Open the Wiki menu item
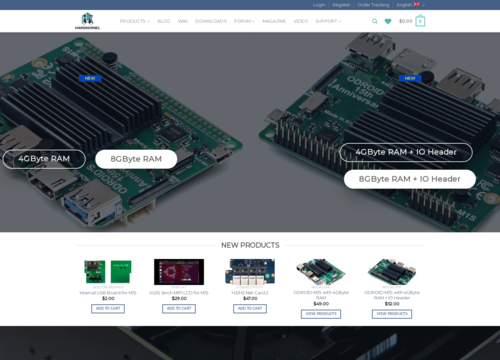The image size is (500, 360). click(183, 21)
